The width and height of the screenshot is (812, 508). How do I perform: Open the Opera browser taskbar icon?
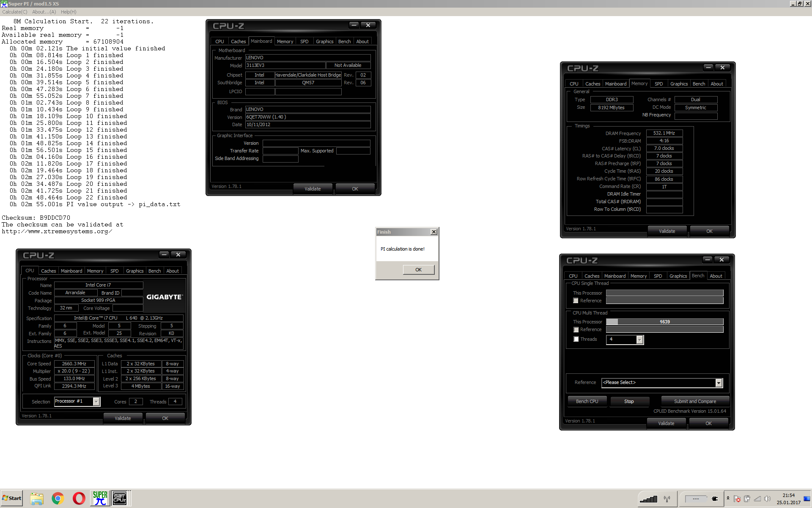79,498
